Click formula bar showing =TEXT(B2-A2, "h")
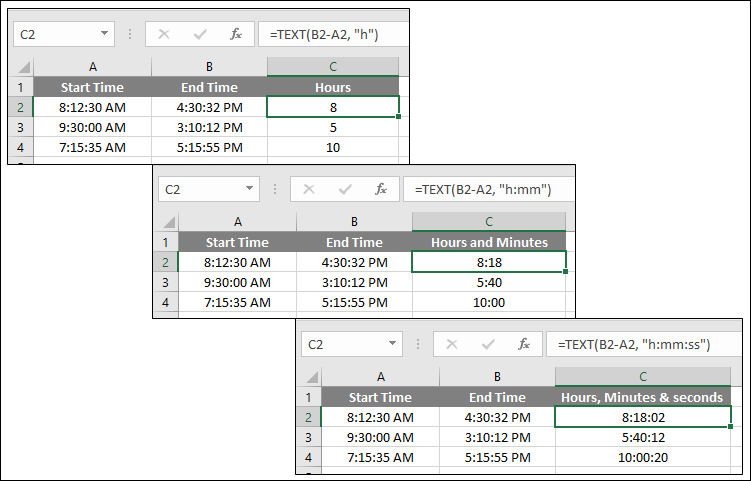751x481 pixels. pos(333,34)
